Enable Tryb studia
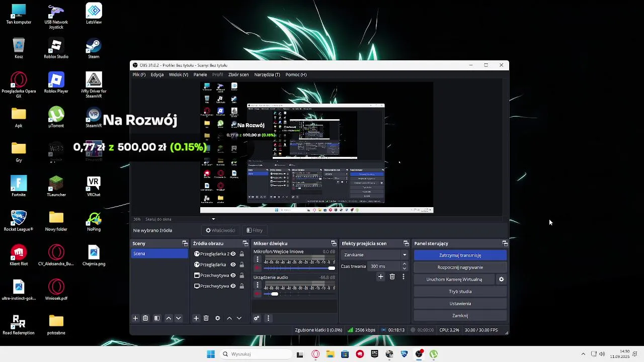The height and width of the screenshot is (362, 644). [460, 292]
